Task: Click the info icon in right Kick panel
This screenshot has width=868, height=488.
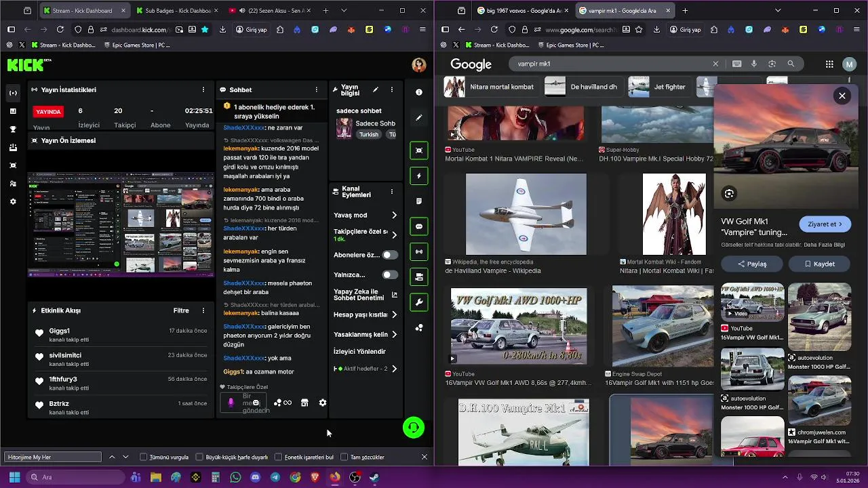Action: (419, 92)
